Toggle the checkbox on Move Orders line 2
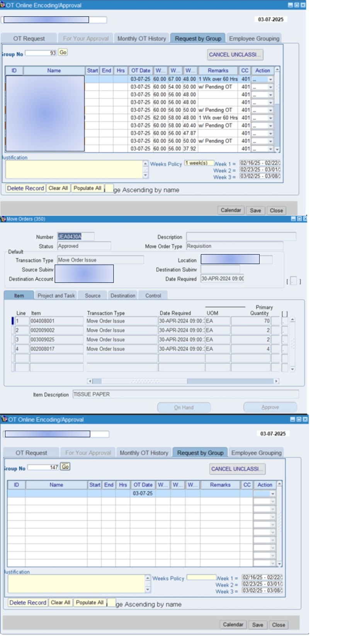Image resolution: width=364 pixels, height=636 pixels. pos(285,330)
